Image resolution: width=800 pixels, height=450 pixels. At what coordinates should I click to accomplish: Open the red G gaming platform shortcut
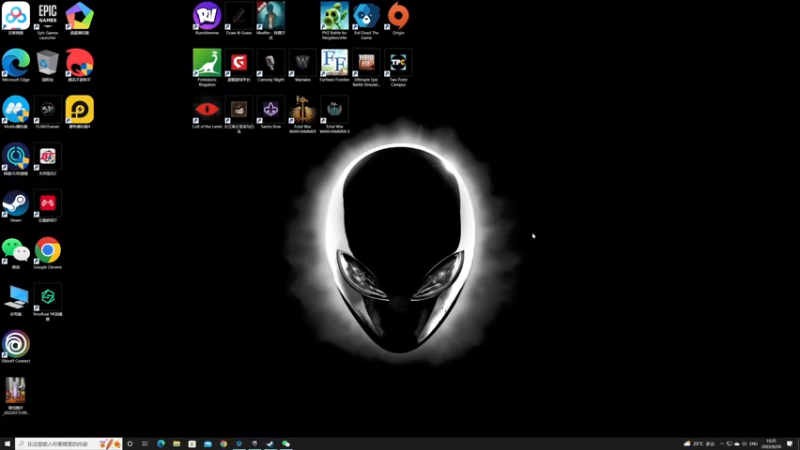click(239, 64)
